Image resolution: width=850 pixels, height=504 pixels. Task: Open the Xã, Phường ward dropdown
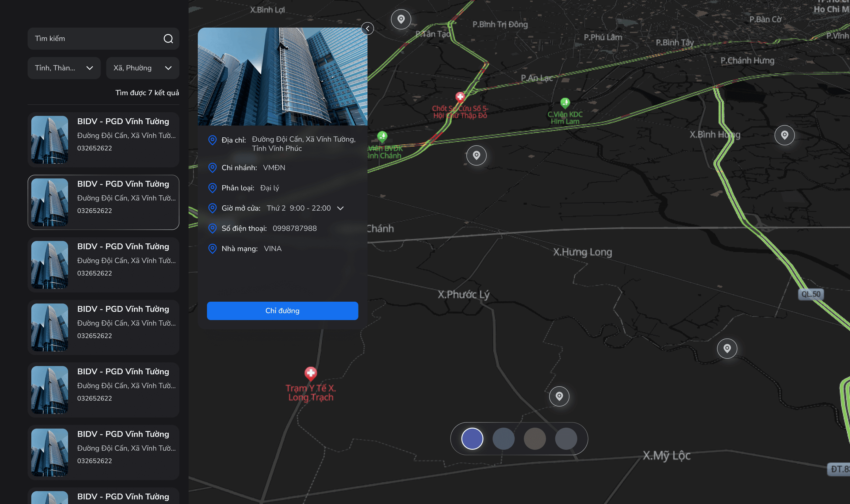tap(143, 68)
